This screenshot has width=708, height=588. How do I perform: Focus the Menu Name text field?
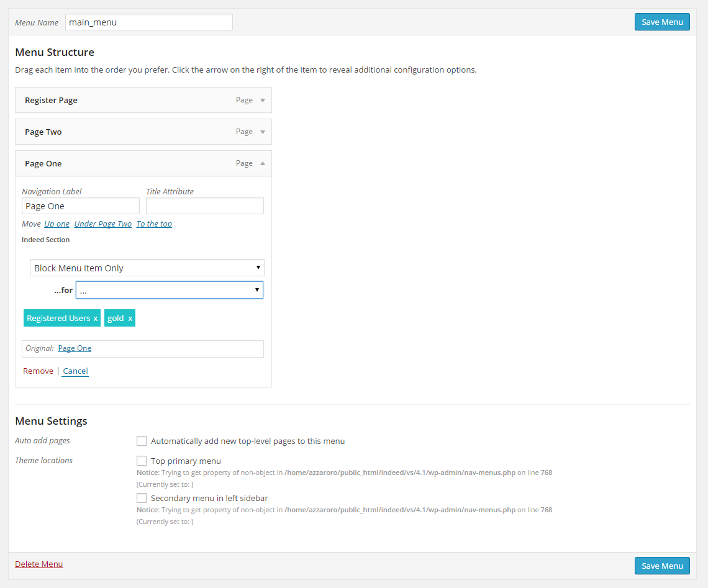(x=148, y=22)
